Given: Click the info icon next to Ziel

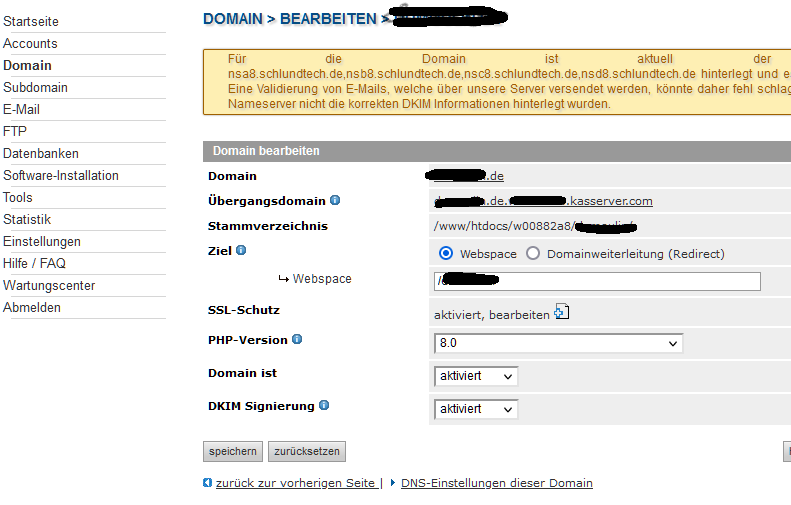Looking at the screenshot, I should click(241, 250).
